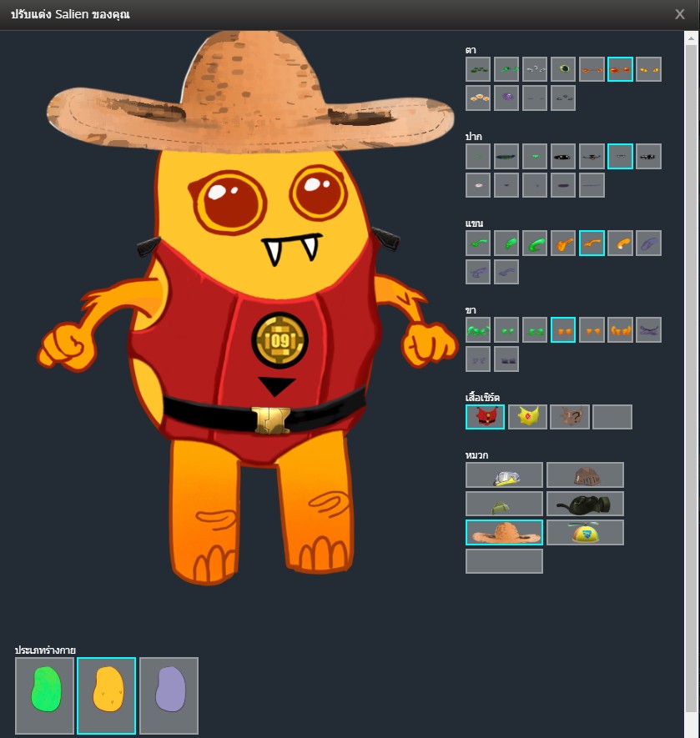Image resolution: width=700 pixels, height=738 pixels.
Task: Pick the thick curved green arm
Action: point(535,243)
